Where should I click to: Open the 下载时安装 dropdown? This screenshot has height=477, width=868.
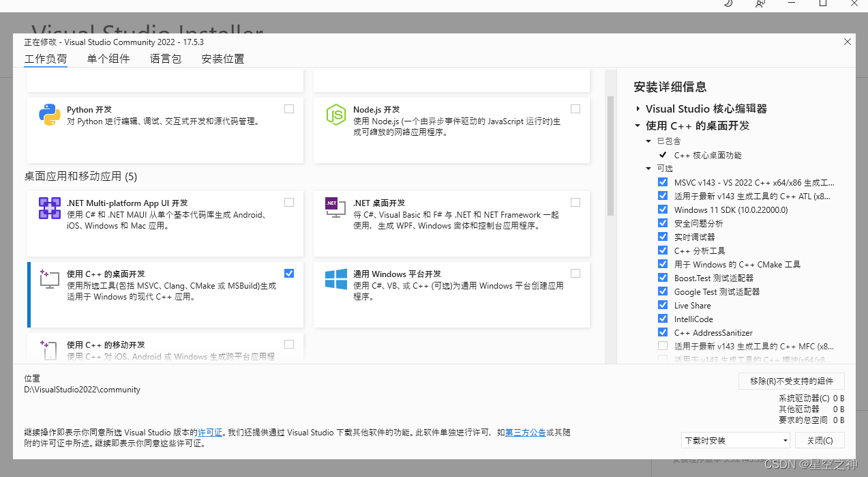point(735,440)
